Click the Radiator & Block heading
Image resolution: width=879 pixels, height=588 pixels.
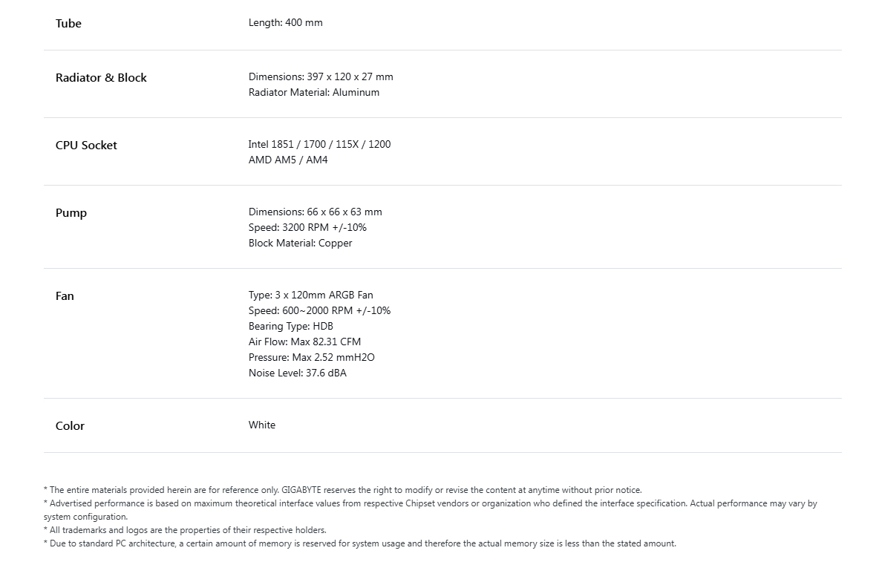[x=101, y=78]
